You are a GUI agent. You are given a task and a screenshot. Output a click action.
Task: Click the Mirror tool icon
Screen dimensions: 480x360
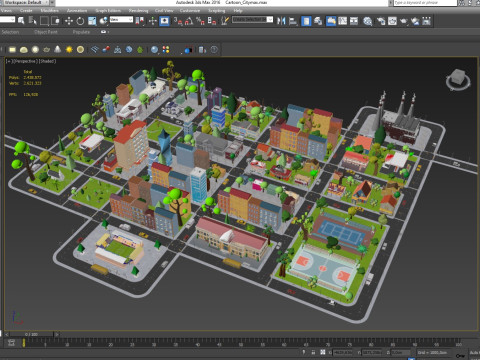[x=281, y=21]
